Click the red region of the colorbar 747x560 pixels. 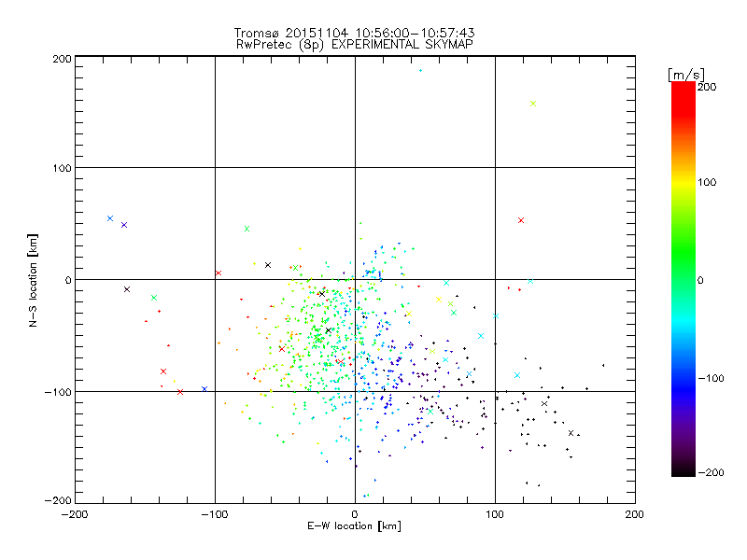coord(684,103)
